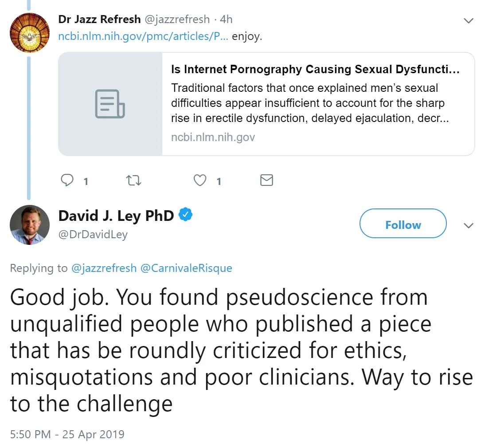Expand the chevron menu next to the Follow button

pos(468,226)
